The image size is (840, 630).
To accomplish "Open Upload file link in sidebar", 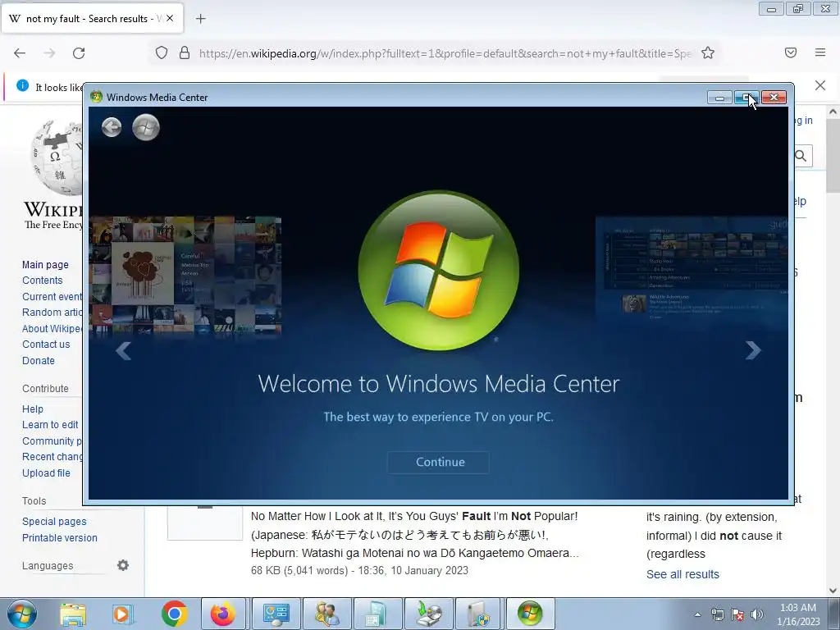I will click(x=46, y=473).
